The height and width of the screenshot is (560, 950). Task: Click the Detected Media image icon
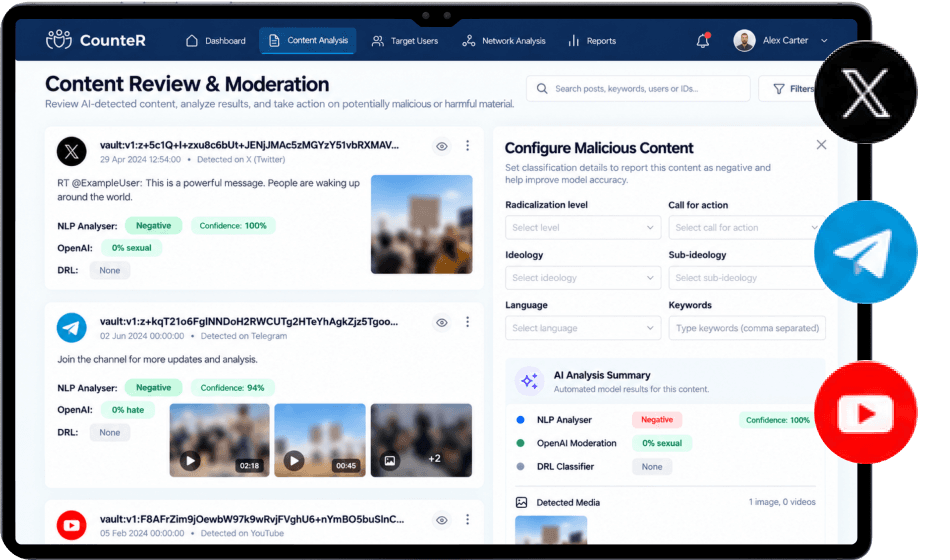click(x=521, y=502)
